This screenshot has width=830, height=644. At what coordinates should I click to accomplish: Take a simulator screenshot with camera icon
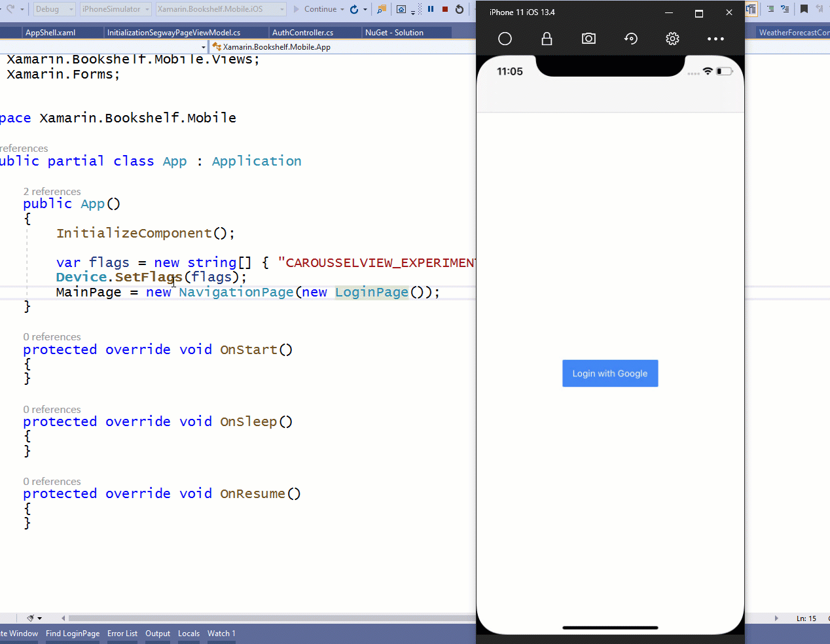[588, 39]
